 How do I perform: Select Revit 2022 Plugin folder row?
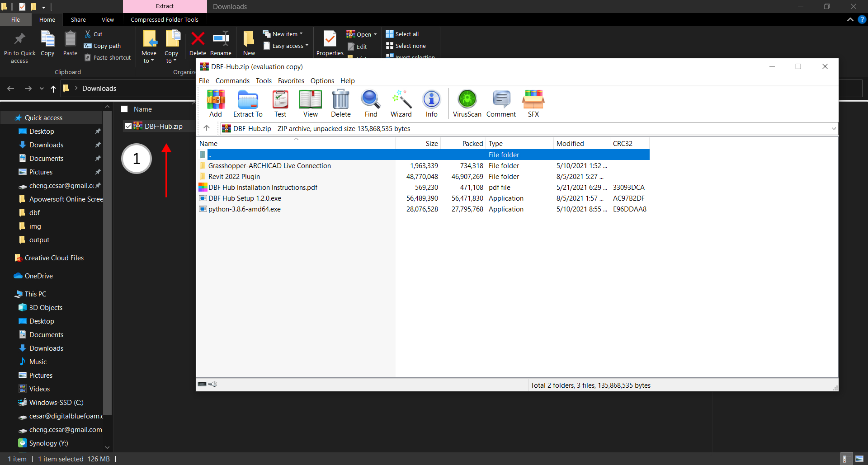click(x=424, y=177)
